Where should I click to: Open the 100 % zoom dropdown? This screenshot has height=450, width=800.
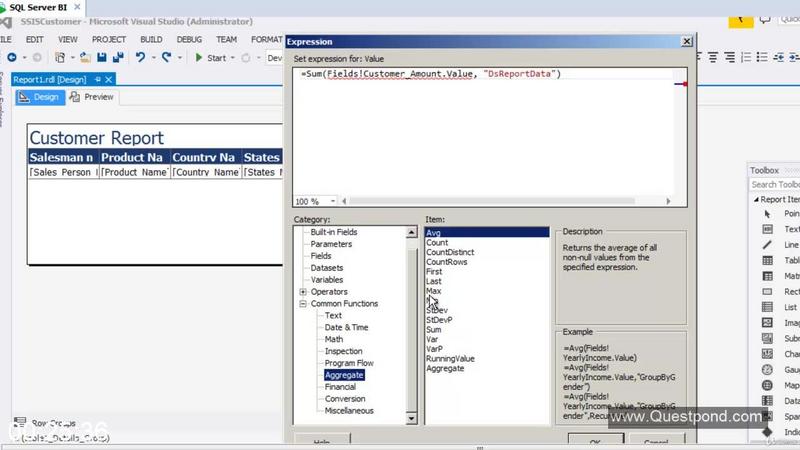coord(333,201)
